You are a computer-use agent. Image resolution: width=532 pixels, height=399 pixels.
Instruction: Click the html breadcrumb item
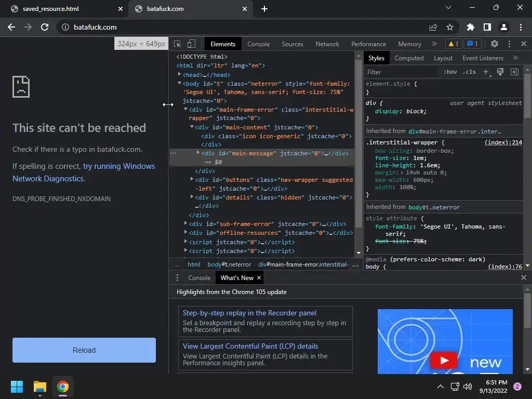[x=194, y=264]
